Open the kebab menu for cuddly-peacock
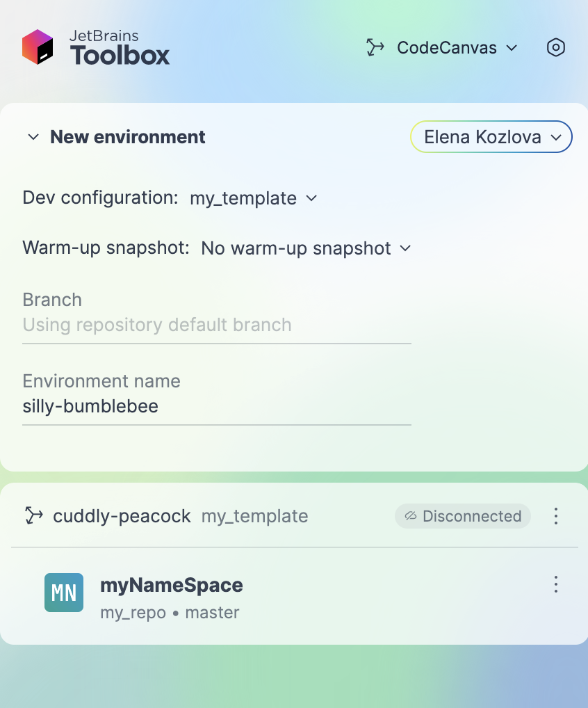Image resolution: width=588 pixels, height=708 pixels. pyautogui.click(x=555, y=516)
